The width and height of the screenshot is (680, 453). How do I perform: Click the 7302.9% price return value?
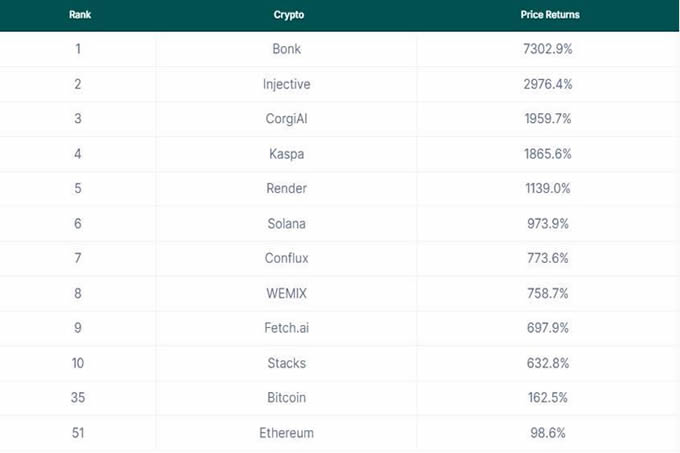pyautogui.click(x=549, y=48)
